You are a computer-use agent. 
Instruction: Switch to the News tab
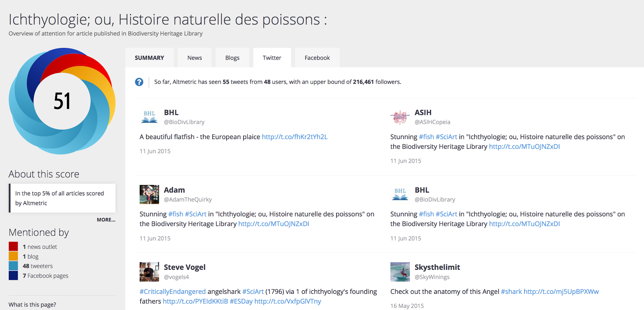tap(194, 58)
